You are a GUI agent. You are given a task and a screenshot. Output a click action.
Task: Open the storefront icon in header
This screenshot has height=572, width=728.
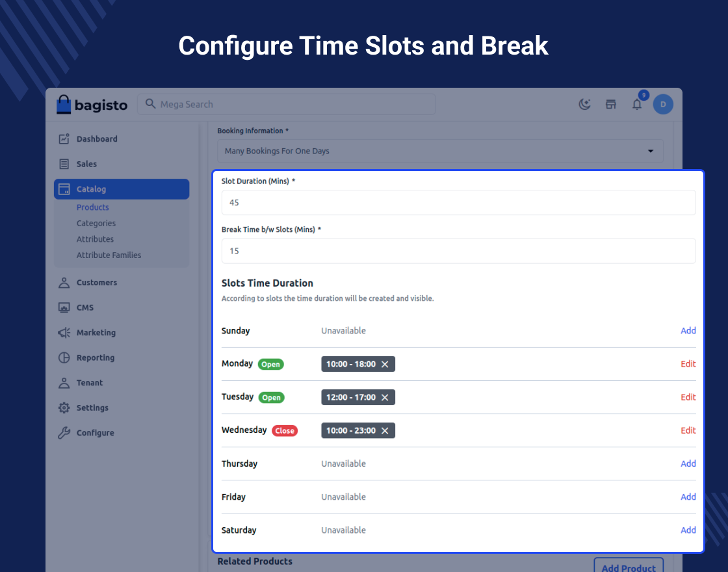pyautogui.click(x=610, y=105)
